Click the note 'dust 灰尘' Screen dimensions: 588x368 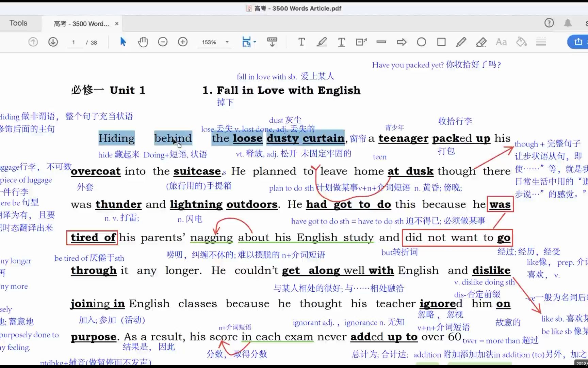pyautogui.click(x=285, y=120)
